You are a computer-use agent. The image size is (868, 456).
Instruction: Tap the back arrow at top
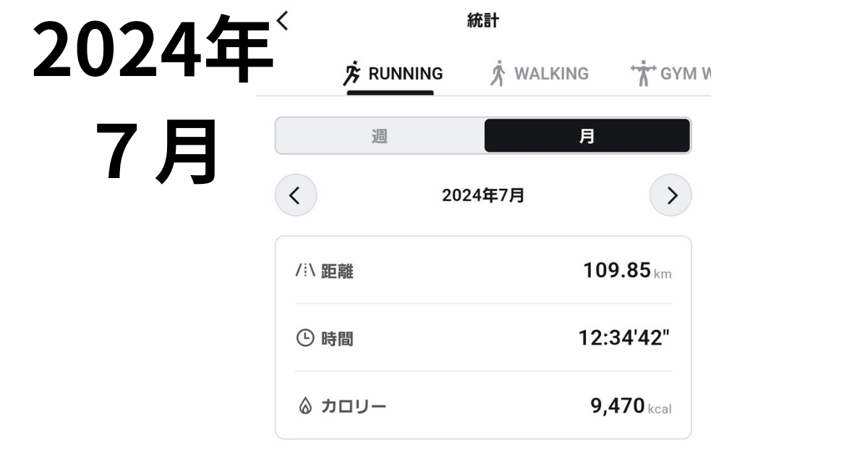(282, 21)
